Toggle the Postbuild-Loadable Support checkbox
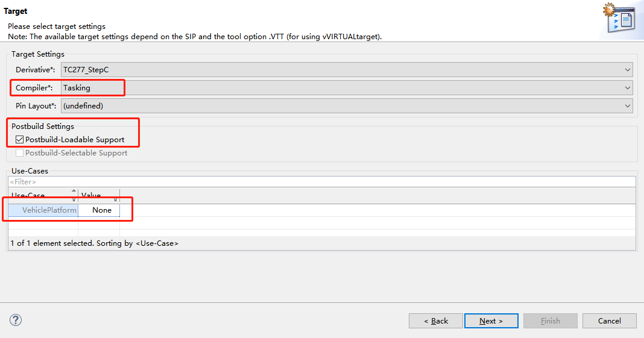This screenshot has width=644, height=338. point(19,139)
